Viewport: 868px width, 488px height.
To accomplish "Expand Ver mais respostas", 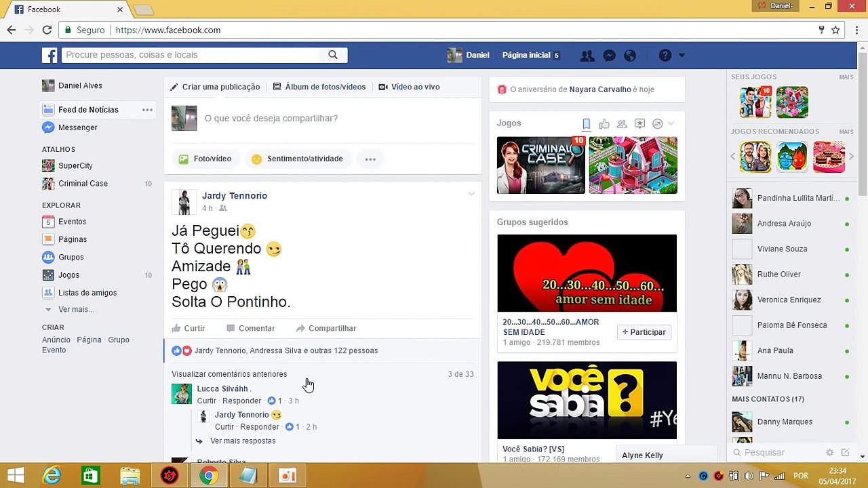I will [243, 441].
